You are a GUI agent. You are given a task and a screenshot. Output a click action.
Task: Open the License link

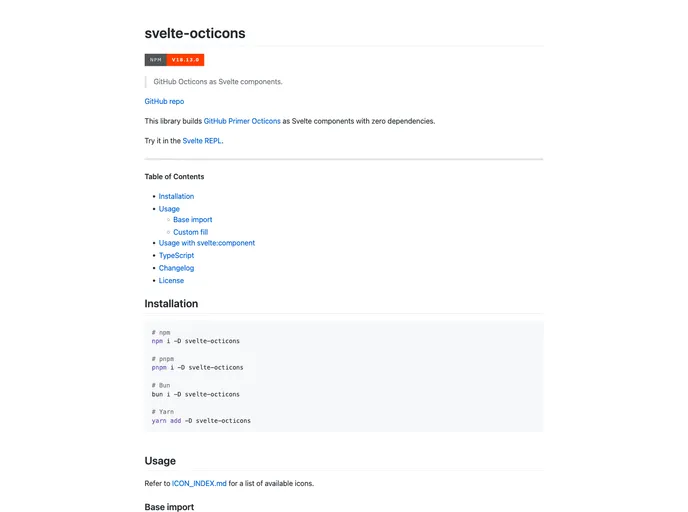171,280
